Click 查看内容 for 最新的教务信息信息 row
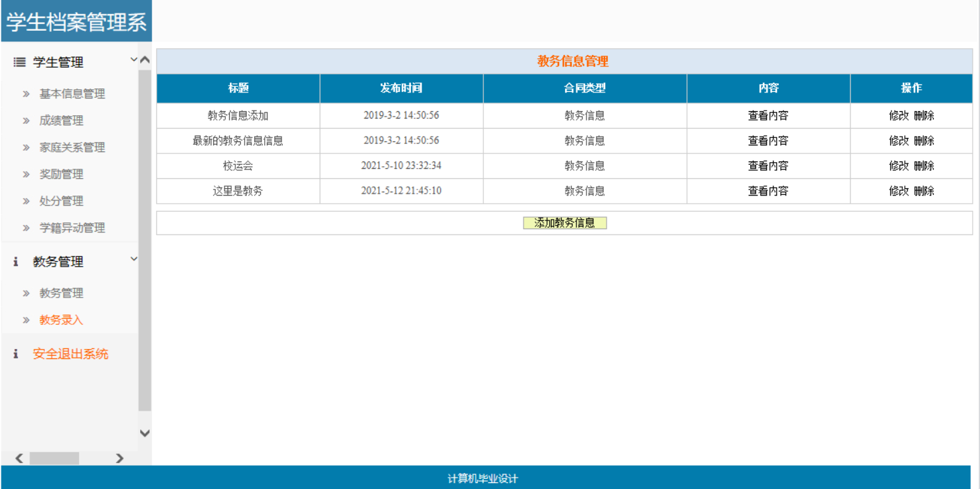The image size is (980, 489). (768, 141)
